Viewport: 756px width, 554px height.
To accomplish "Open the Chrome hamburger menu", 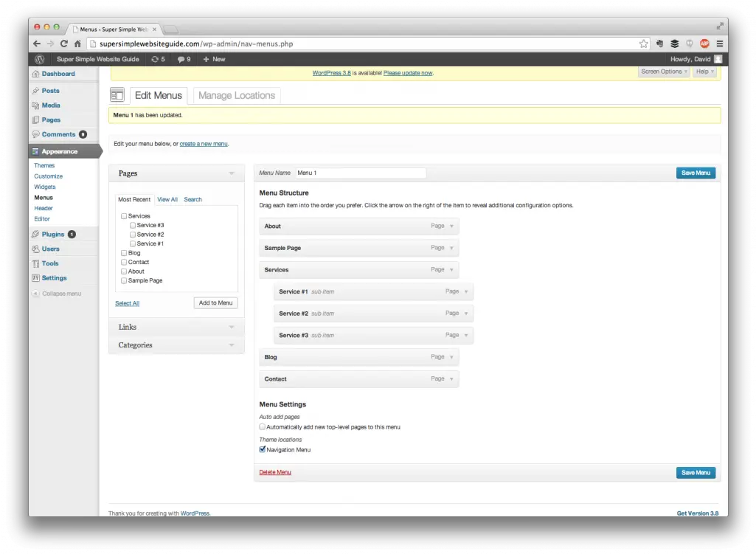I will [x=720, y=44].
